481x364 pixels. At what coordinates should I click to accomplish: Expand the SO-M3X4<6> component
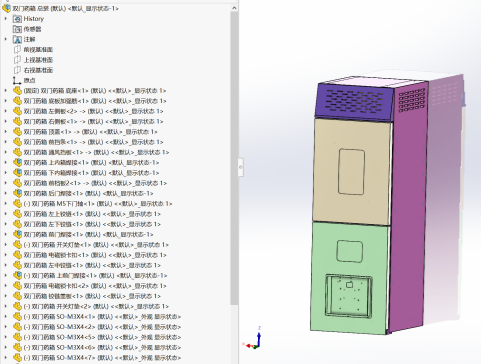pos(5,348)
